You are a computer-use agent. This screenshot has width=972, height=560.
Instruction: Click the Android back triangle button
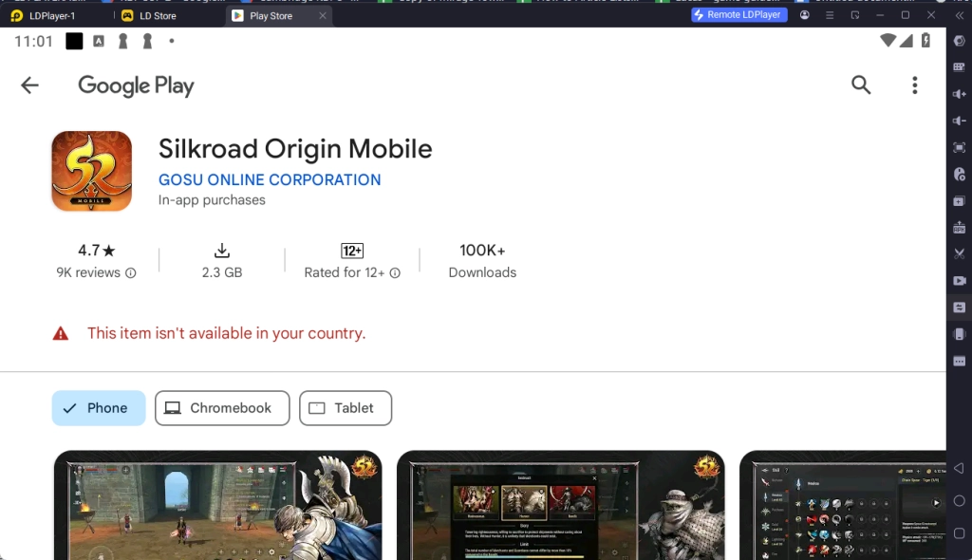[959, 468]
